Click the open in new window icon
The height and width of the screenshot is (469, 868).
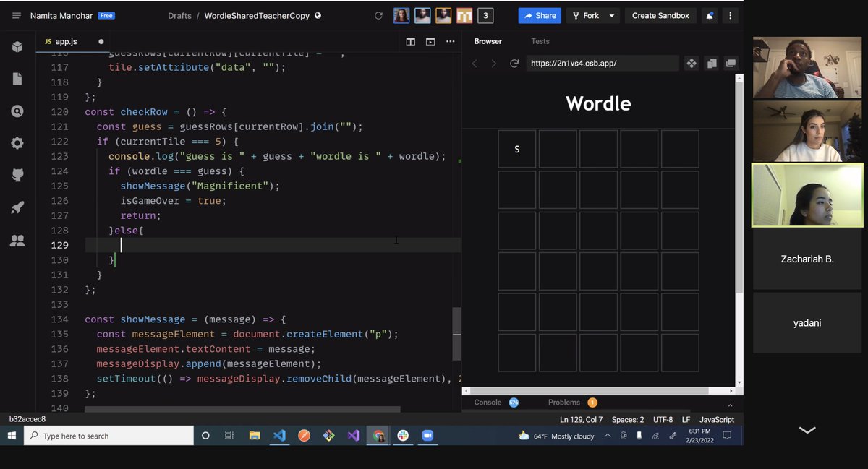[x=712, y=64]
